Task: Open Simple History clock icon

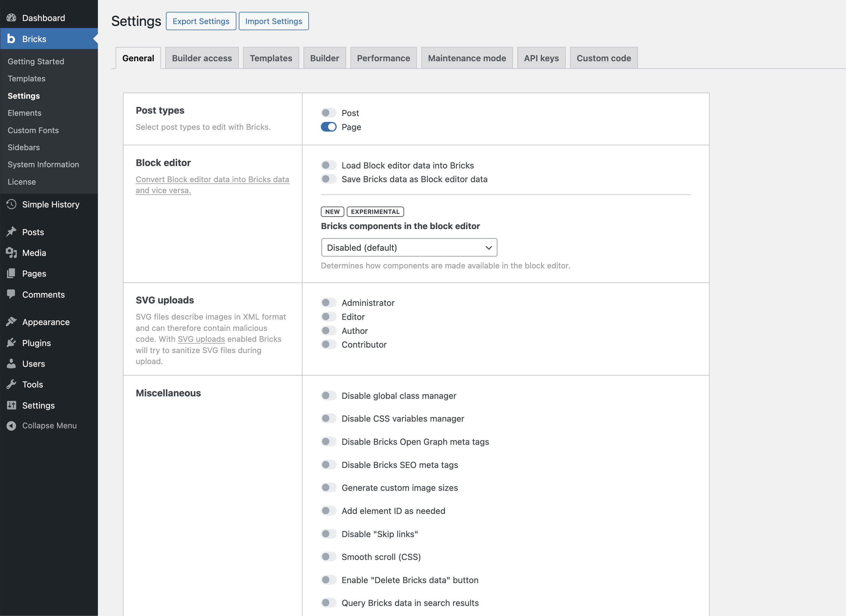Action: (11, 204)
